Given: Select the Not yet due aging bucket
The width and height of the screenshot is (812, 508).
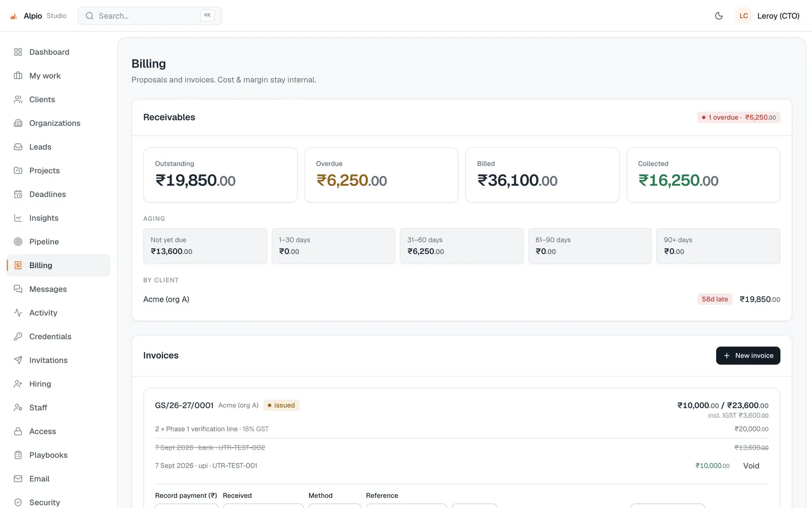Looking at the screenshot, I should click(x=205, y=246).
